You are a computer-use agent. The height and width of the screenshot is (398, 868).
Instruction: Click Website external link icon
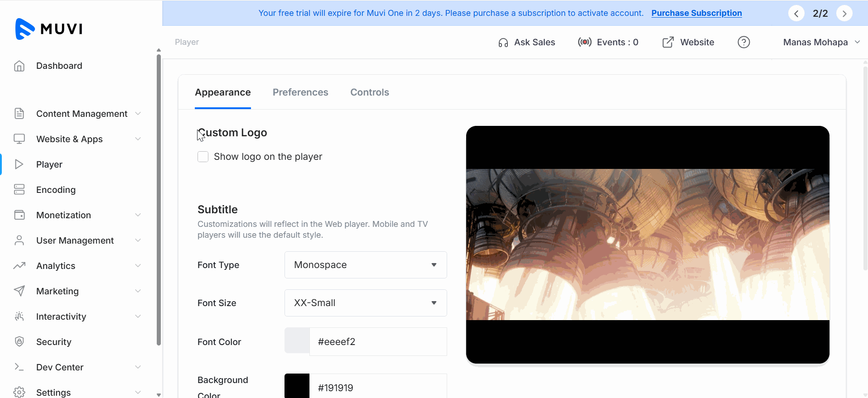tap(668, 42)
